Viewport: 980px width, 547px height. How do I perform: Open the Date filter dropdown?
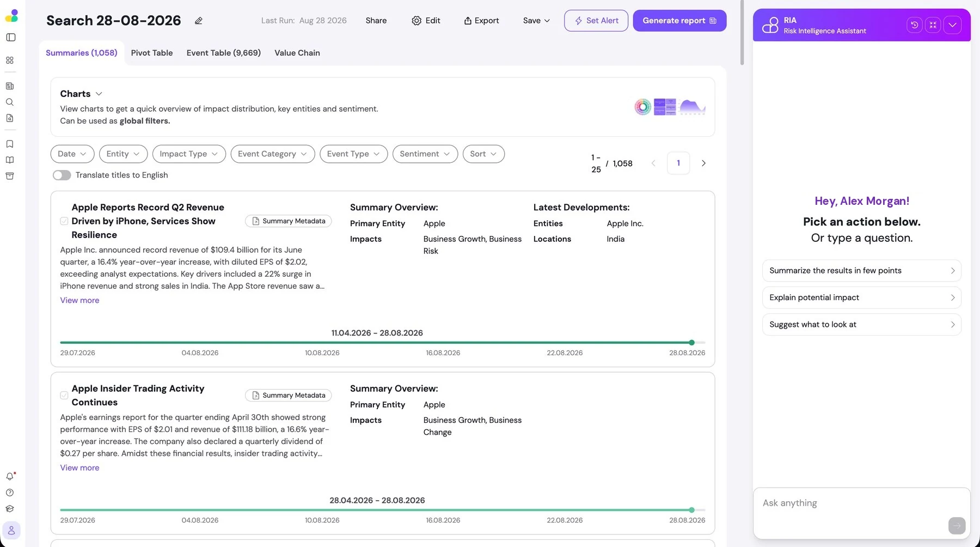coord(72,154)
